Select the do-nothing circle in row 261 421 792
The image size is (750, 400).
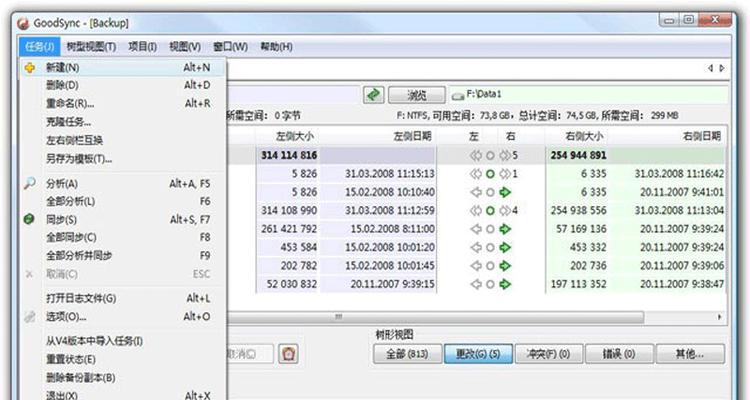pos(490,229)
